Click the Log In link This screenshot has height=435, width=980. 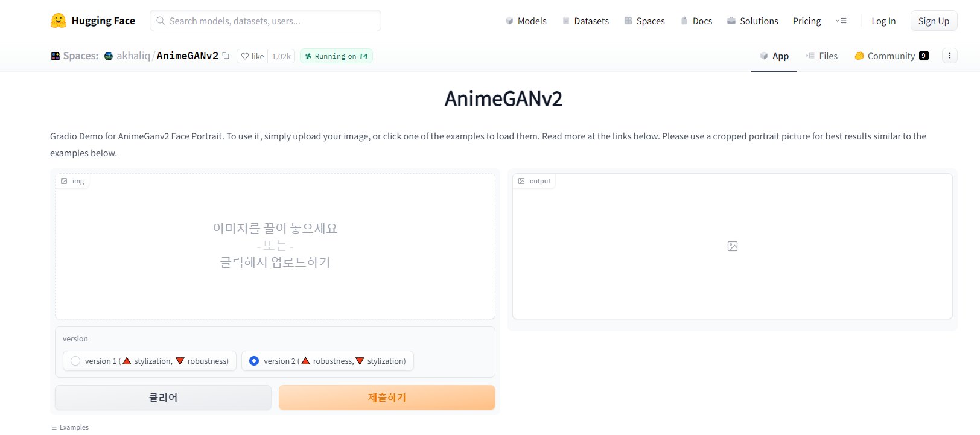click(883, 21)
